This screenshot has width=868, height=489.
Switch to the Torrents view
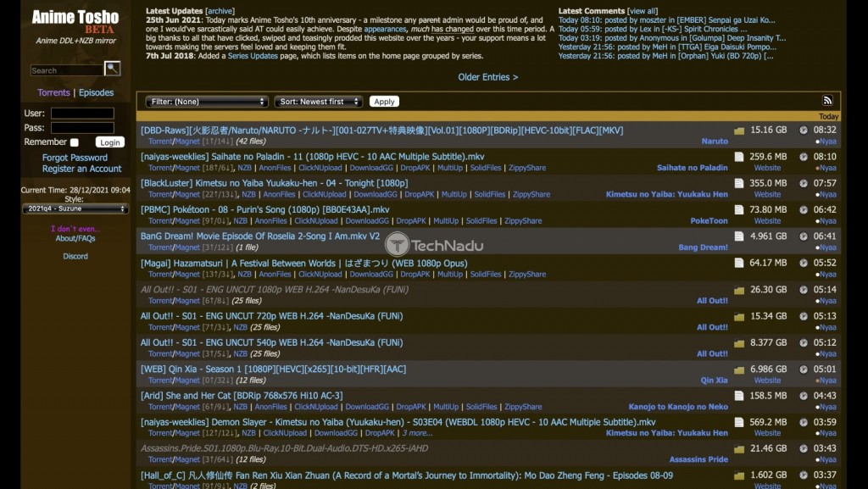coord(53,92)
